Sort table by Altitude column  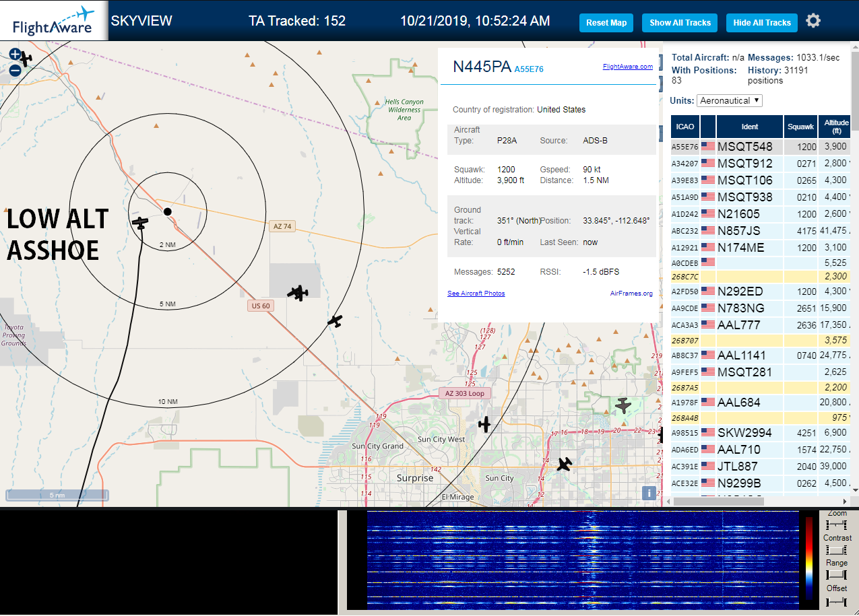pyautogui.click(x=836, y=127)
